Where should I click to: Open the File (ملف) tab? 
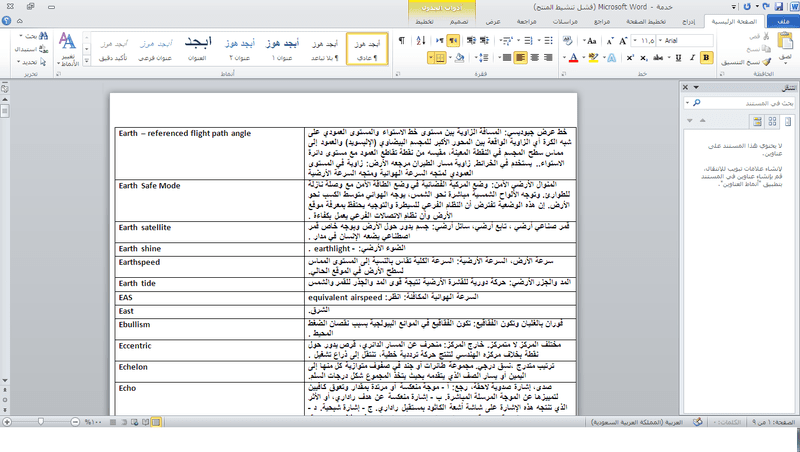783,21
